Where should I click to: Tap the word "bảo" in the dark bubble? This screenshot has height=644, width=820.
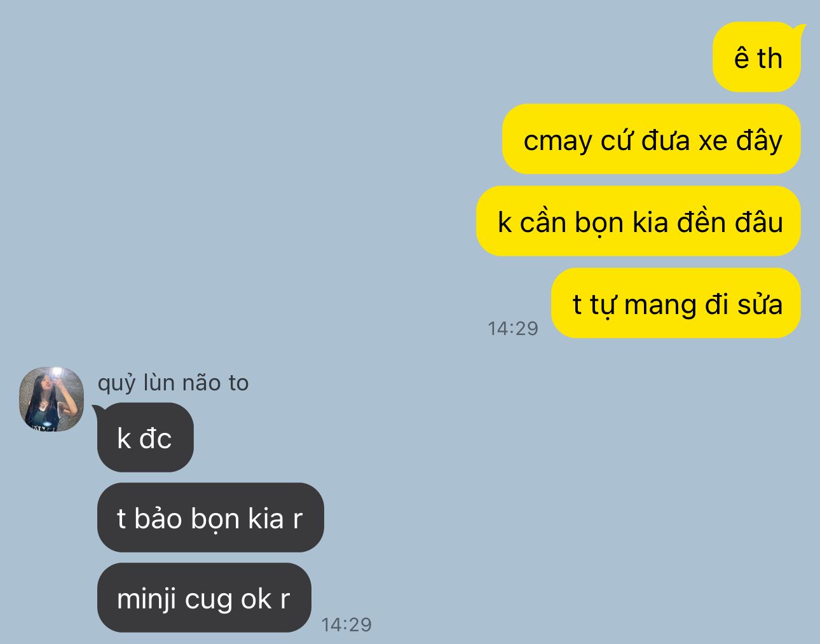159,518
